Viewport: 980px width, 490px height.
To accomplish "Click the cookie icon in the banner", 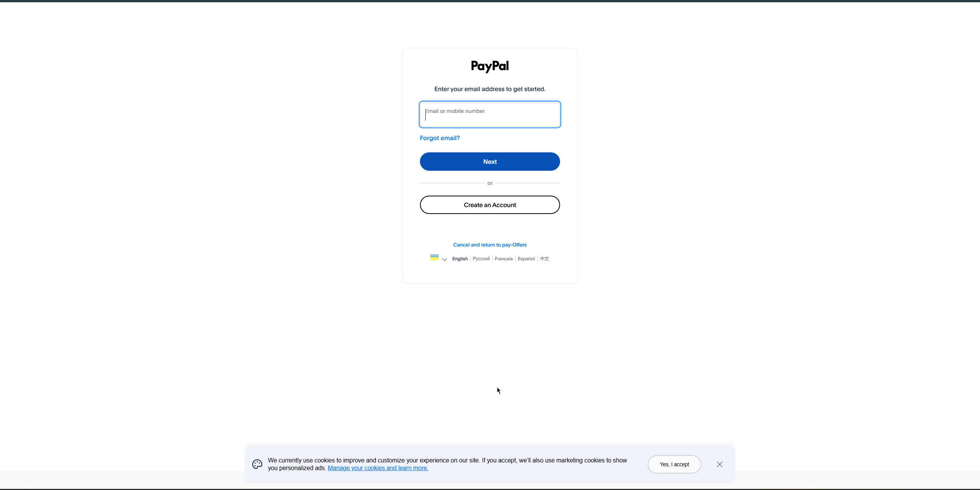I will click(x=257, y=464).
